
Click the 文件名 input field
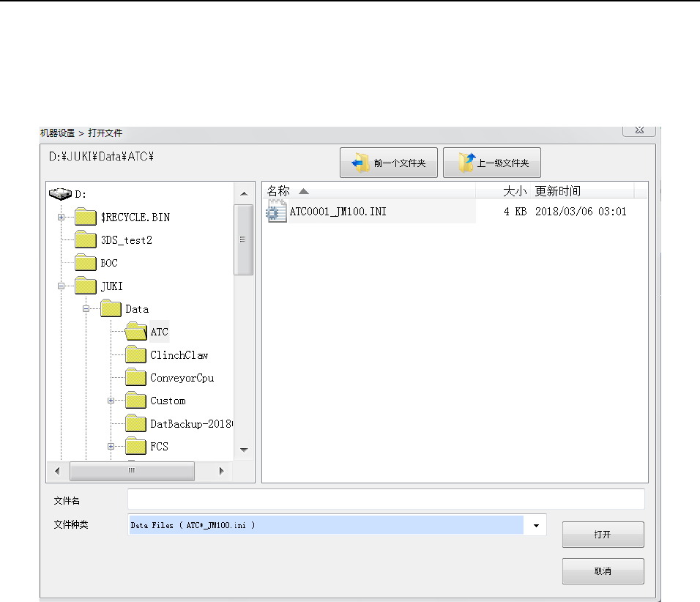click(386, 499)
